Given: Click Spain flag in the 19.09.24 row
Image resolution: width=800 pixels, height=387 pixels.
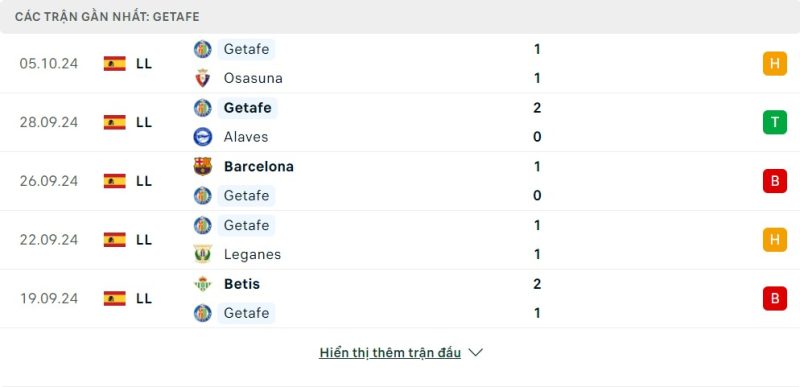Looking at the screenshot, I should (115, 298).
